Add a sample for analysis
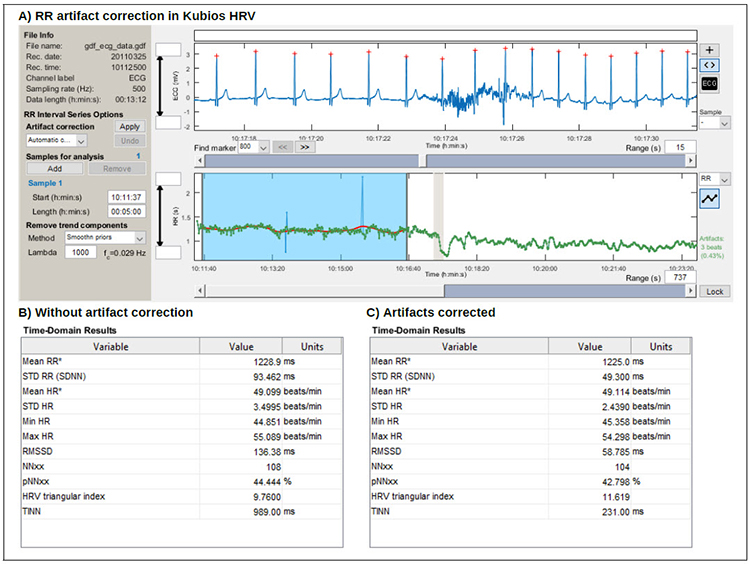750x564 pixels. [x=55, y=169]
